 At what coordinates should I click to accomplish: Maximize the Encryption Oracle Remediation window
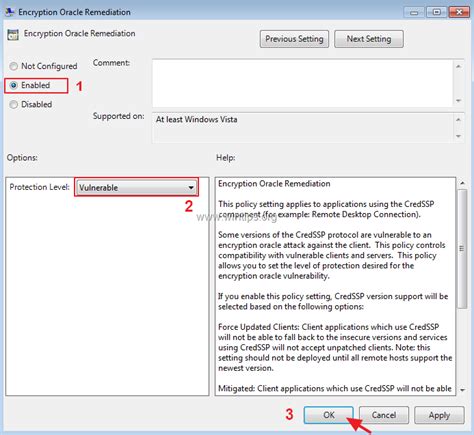(436, 13)
